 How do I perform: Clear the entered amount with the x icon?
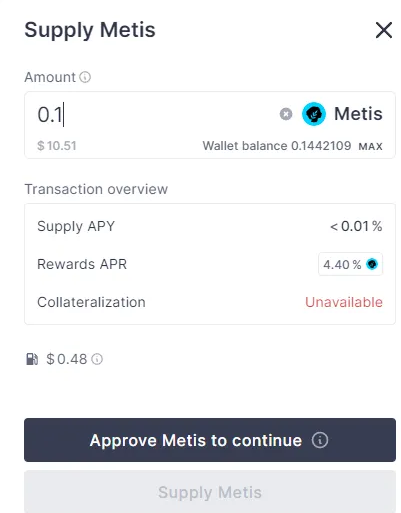pyautogui.click(x=286, y=114)
